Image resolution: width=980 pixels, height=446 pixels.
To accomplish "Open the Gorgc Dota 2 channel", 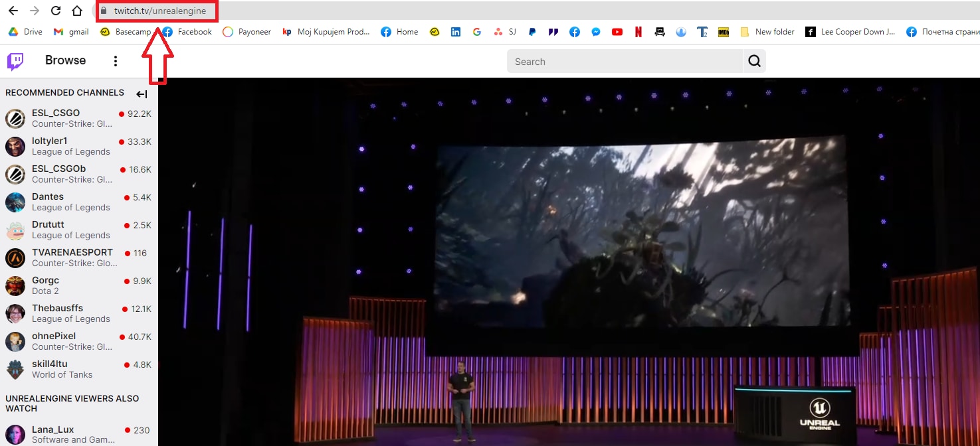I will (78, 285).
